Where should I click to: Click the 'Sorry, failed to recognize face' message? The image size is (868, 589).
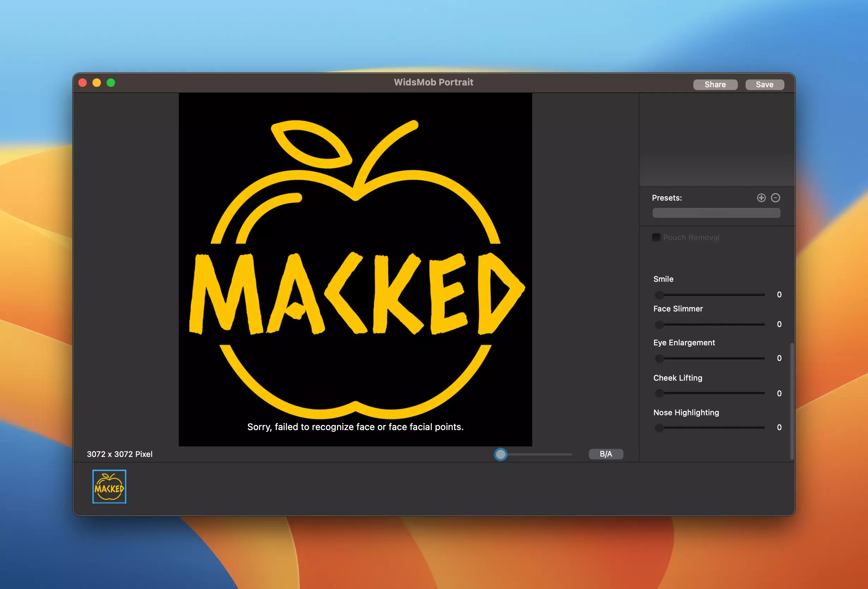coord(355,427)
